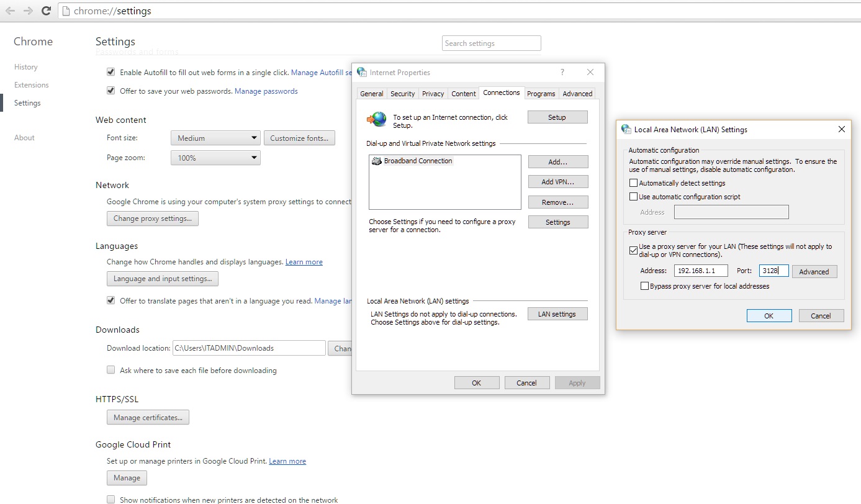Click the page icon in the address bar

(67, 11)
